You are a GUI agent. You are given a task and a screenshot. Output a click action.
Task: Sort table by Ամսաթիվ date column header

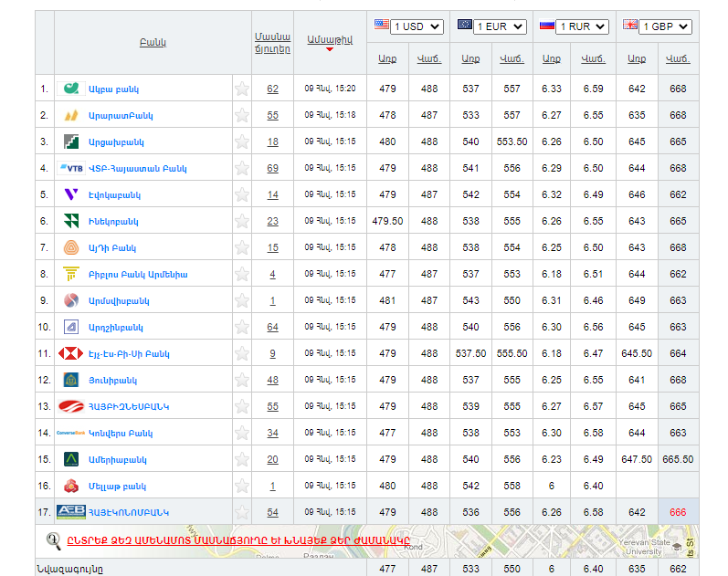tap(330, 39)
